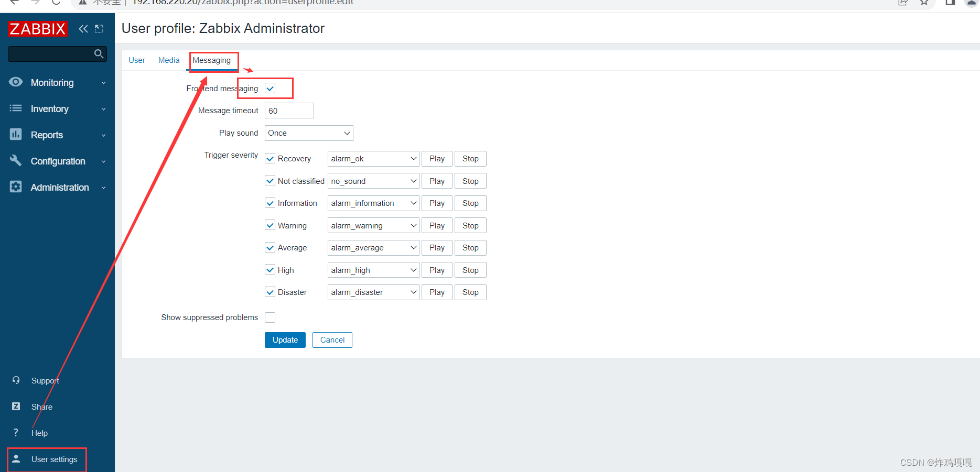
Task: Click the Message timeout field
Action: [289, 111]
